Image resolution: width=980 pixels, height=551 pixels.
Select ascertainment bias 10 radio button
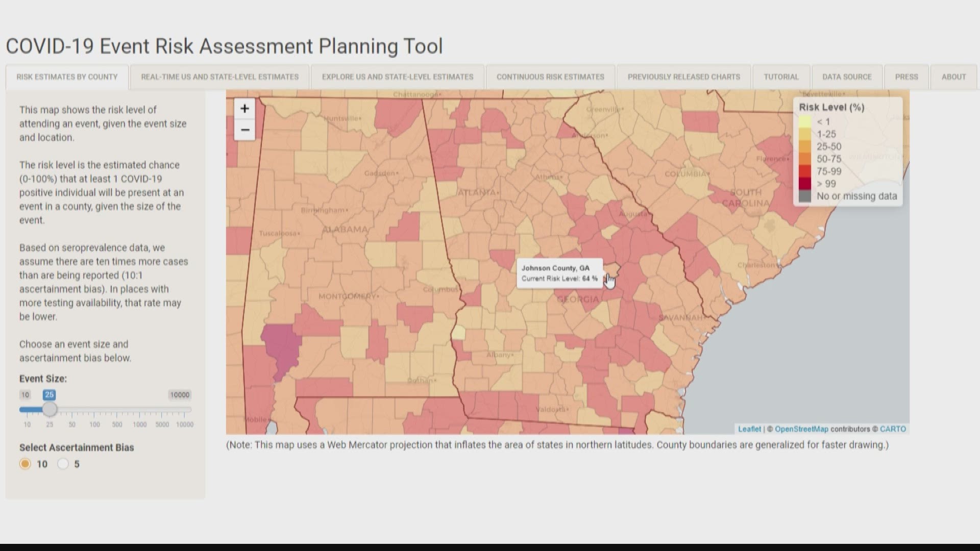coord(25,464)
